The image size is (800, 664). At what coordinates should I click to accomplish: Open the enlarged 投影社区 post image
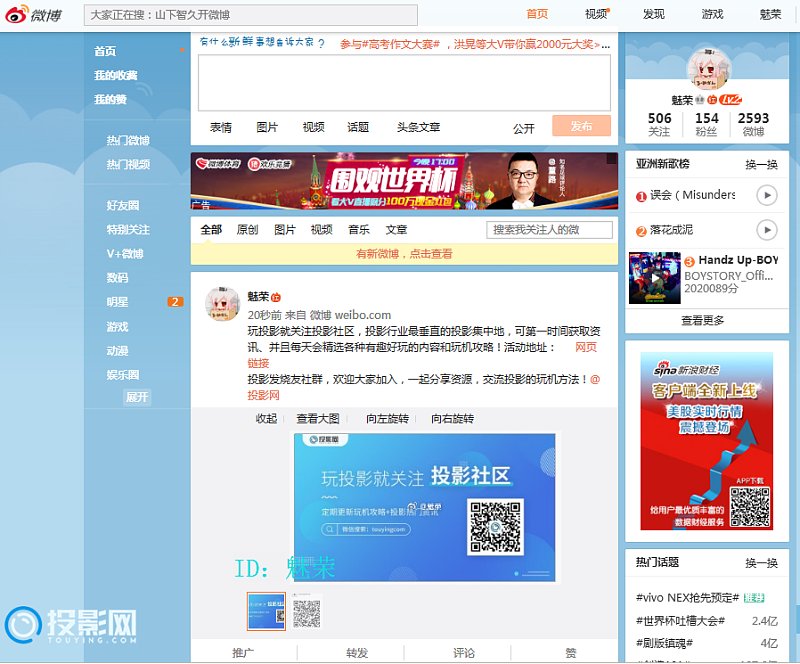(424, 507)
